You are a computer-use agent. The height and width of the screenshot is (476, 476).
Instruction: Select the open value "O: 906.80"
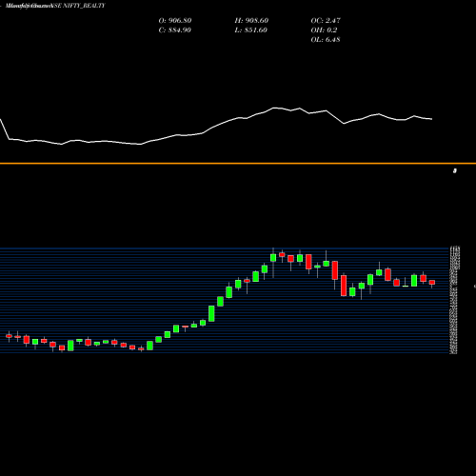click(175, 21)
